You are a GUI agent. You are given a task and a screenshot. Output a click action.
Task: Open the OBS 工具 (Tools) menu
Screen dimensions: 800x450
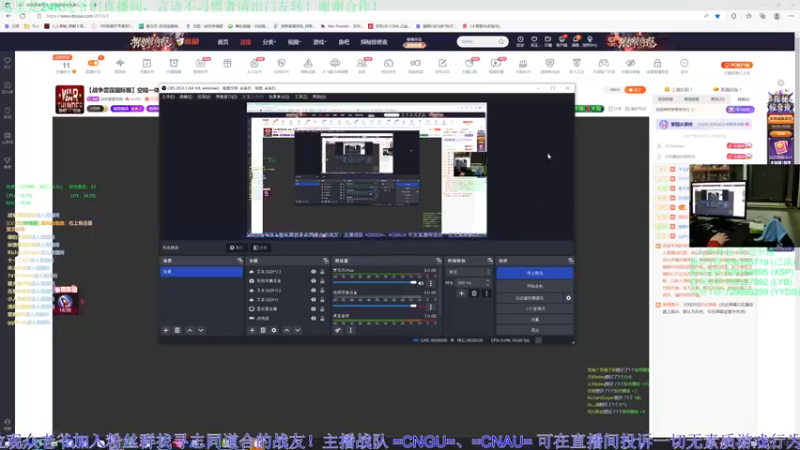301,96
